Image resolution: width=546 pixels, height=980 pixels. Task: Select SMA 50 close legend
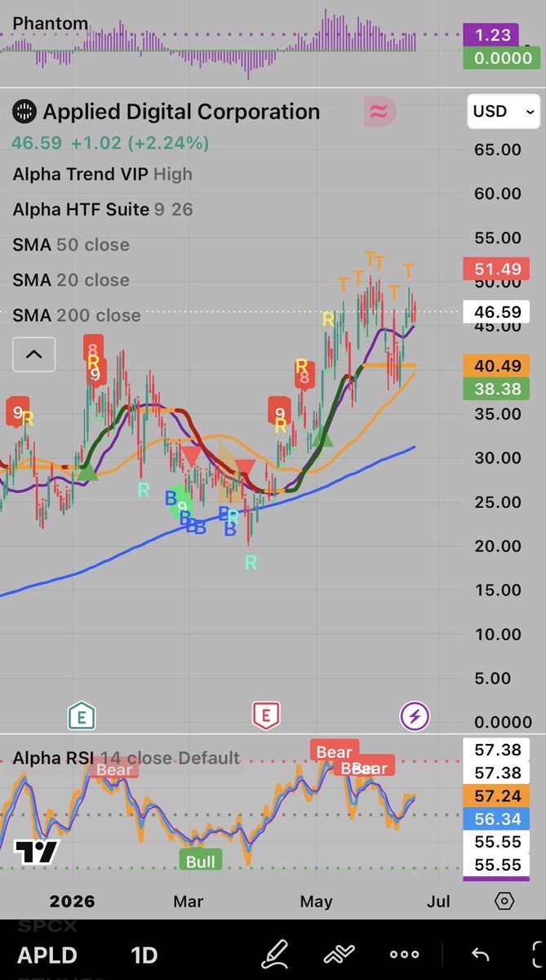pos(71,245)
